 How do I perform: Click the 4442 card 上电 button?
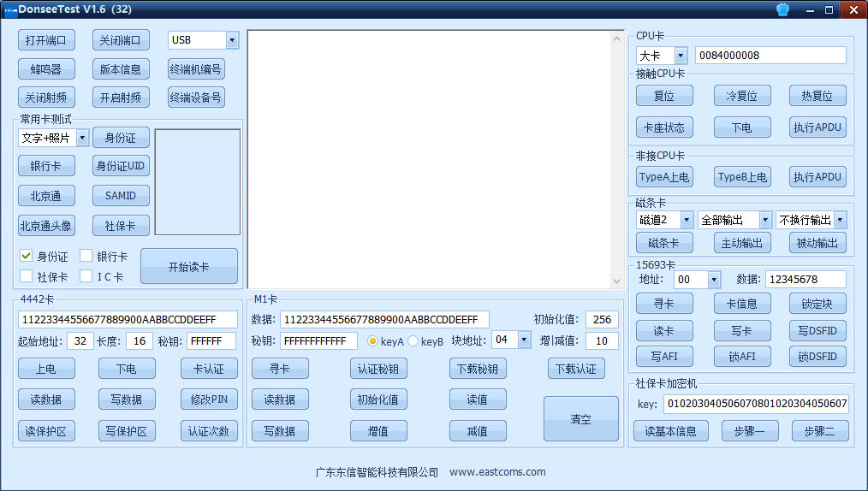coord(46,369)
